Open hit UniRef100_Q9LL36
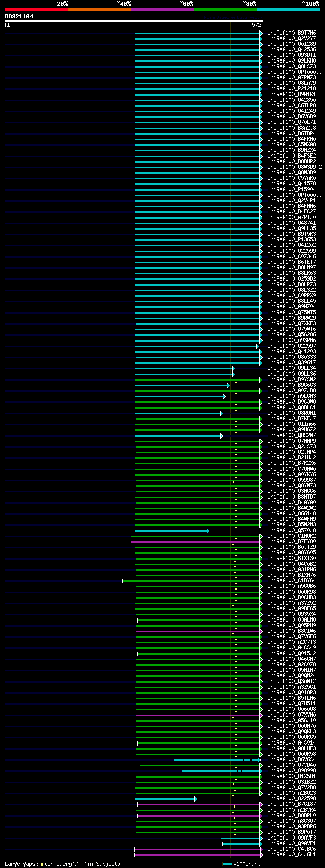The height and width of the screenshot is (868, 325). point(291,374)
